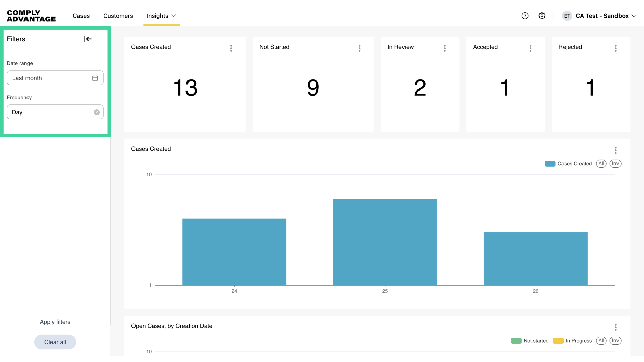
Task: Open the Not Started card options menu
Action: click(x=359, y=48)
